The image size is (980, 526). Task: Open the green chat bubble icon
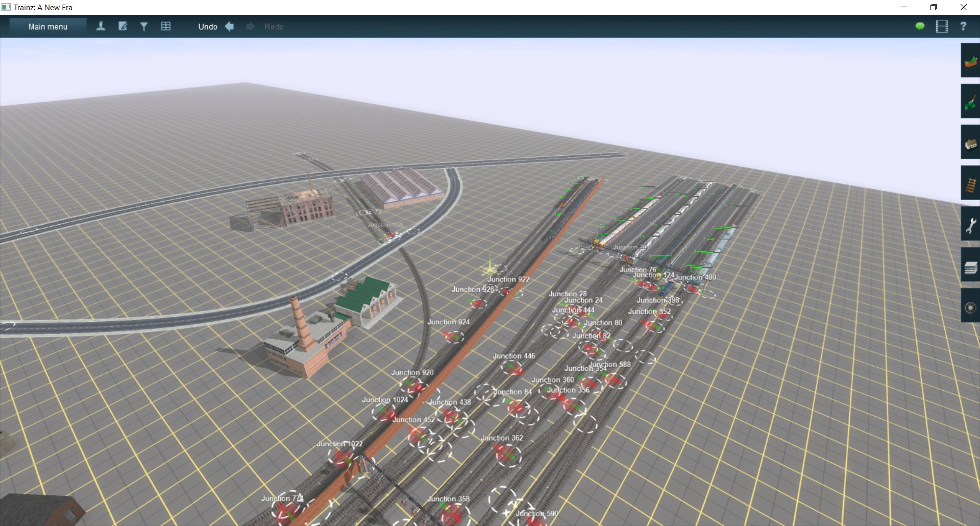(x=920, y=27)
